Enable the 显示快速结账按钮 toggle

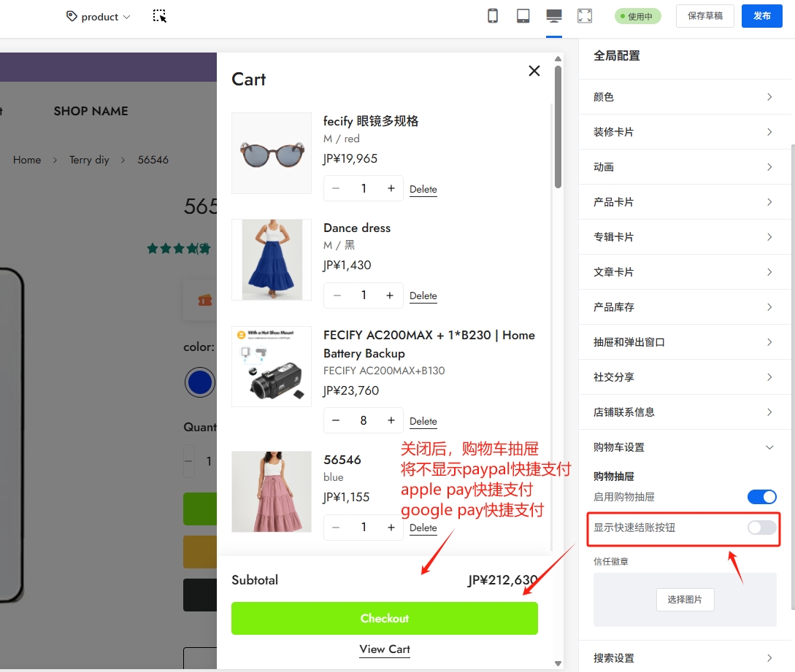point(761,528)
